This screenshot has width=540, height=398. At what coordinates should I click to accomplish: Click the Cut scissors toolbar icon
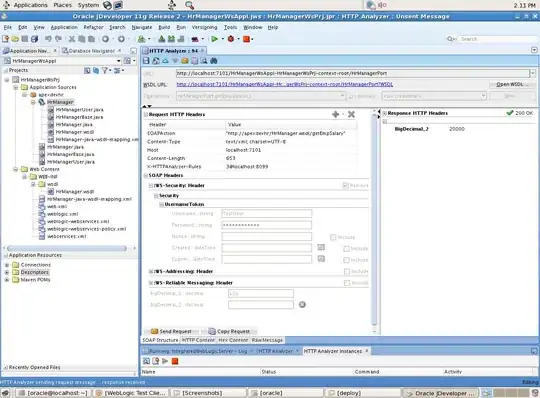click(x=72, y=39)
